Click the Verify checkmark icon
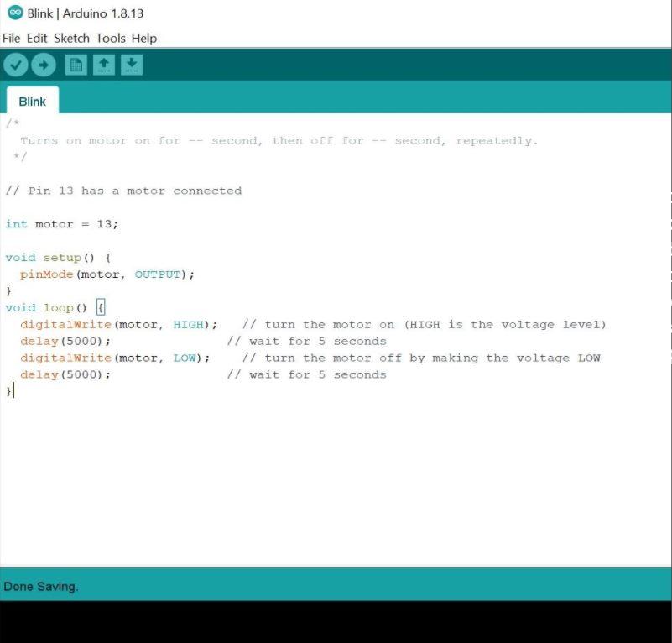The width and height of the screenshot is (672, 643). tap(15, 64)
